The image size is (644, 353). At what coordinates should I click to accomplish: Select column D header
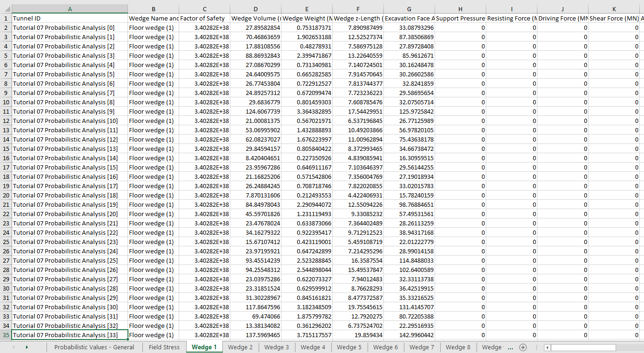pos(256,9)
